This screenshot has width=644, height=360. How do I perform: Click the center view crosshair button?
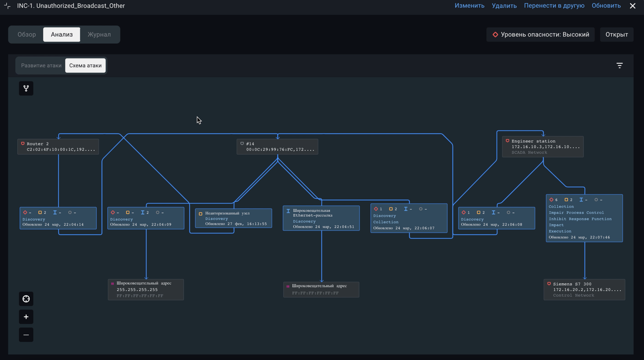pos(26,299)
